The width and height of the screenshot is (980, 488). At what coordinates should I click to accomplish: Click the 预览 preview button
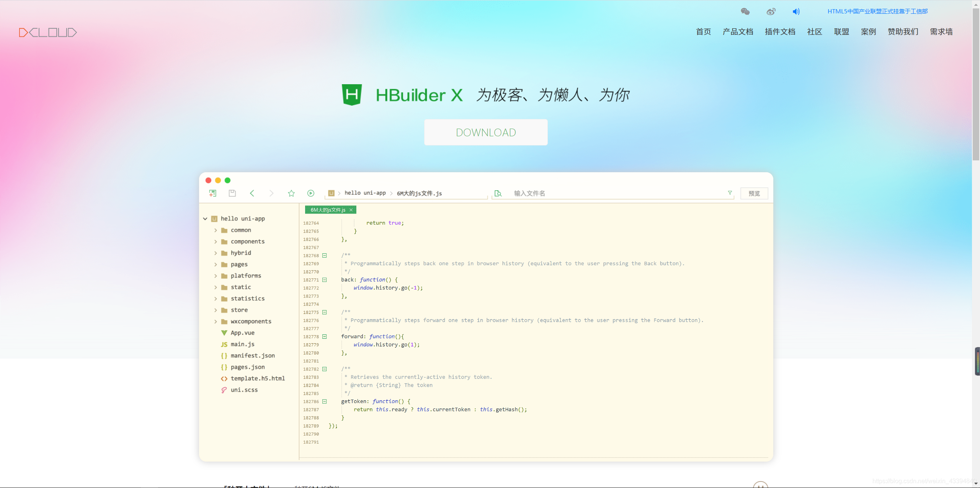coord(754,193)
